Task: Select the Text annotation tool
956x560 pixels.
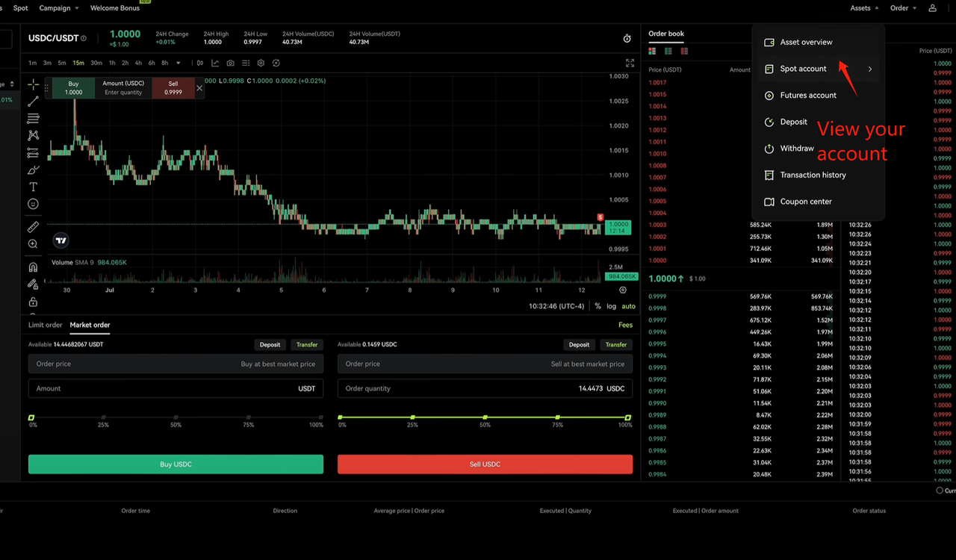Action: (33, 187)
